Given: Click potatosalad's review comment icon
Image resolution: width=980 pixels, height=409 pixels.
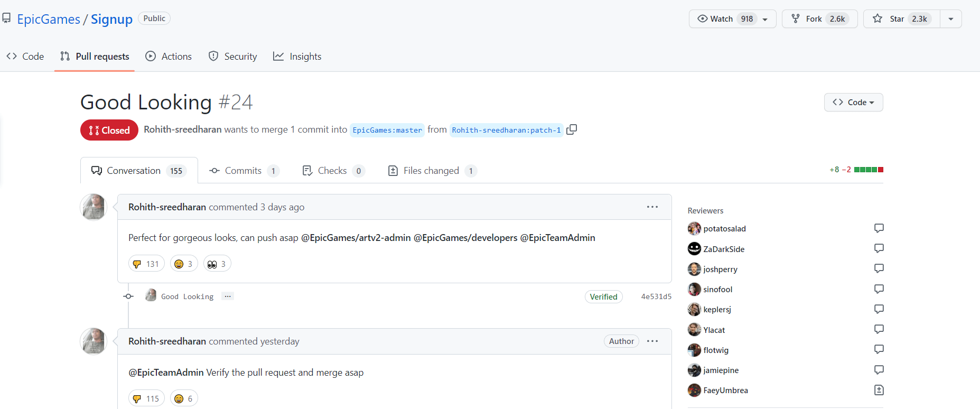Looking at the screenshot, I should click(879, 228).
